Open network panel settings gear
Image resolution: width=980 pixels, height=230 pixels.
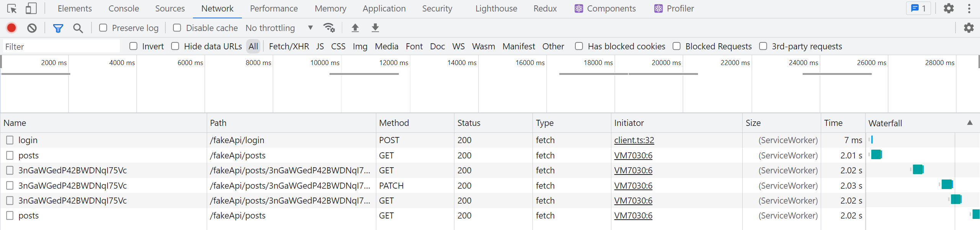(x=969, y=28)
